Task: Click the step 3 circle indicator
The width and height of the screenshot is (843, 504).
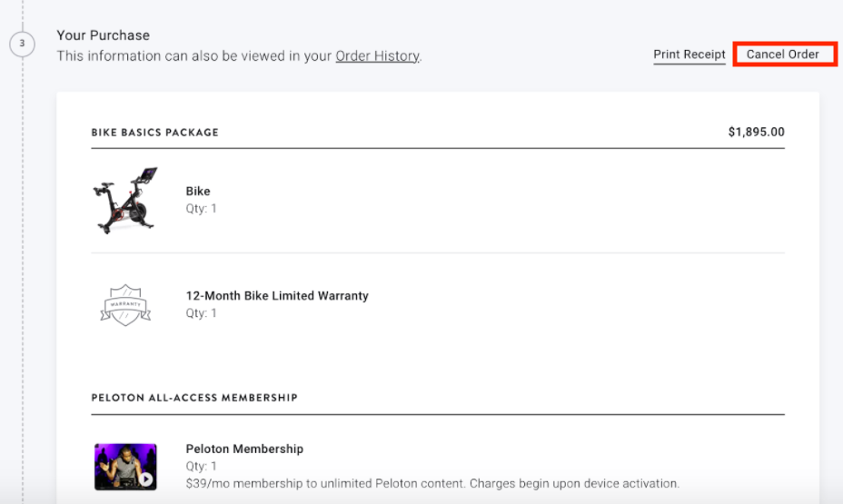Action: tap(22, 44)
